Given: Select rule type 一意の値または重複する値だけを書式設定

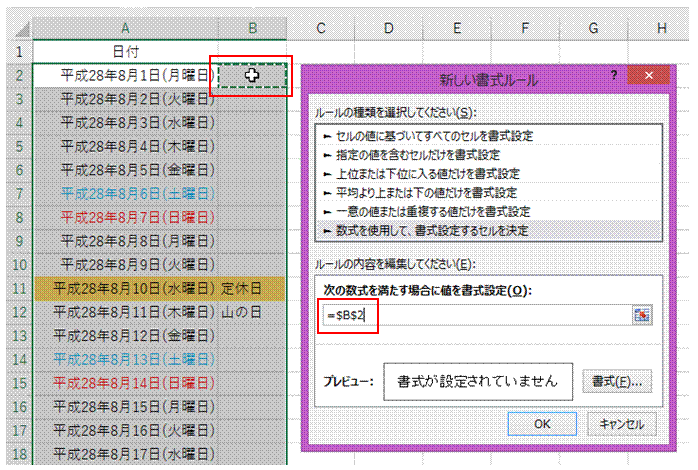Looking at the screenshot, I should click(x=488, y=211).
